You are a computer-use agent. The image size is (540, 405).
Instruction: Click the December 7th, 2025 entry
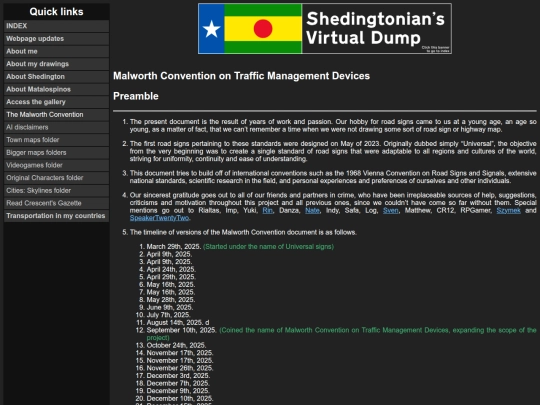(x=178, y=383)
